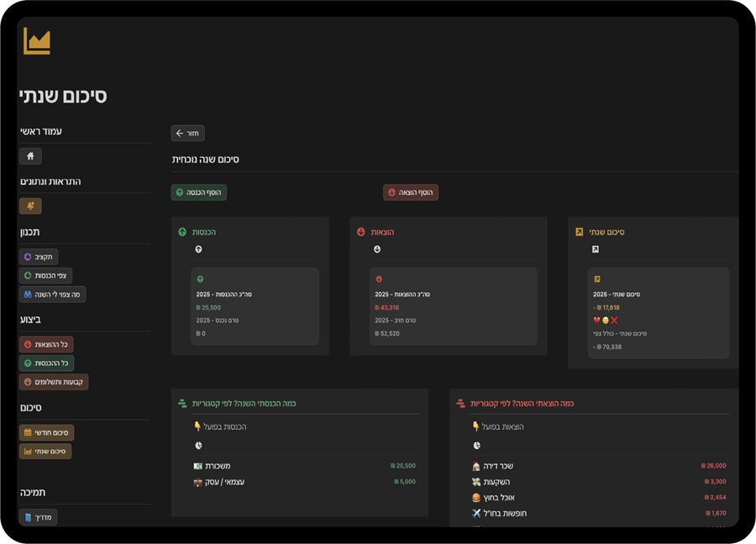Open סיכום חודשי in the sidebar

pyautogui.click(x=46, y=432)
